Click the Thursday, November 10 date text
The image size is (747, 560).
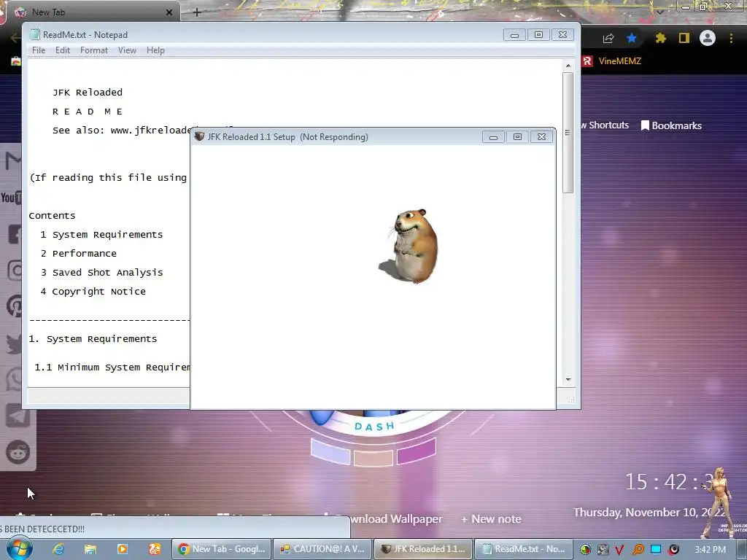(x=649, y=513)
